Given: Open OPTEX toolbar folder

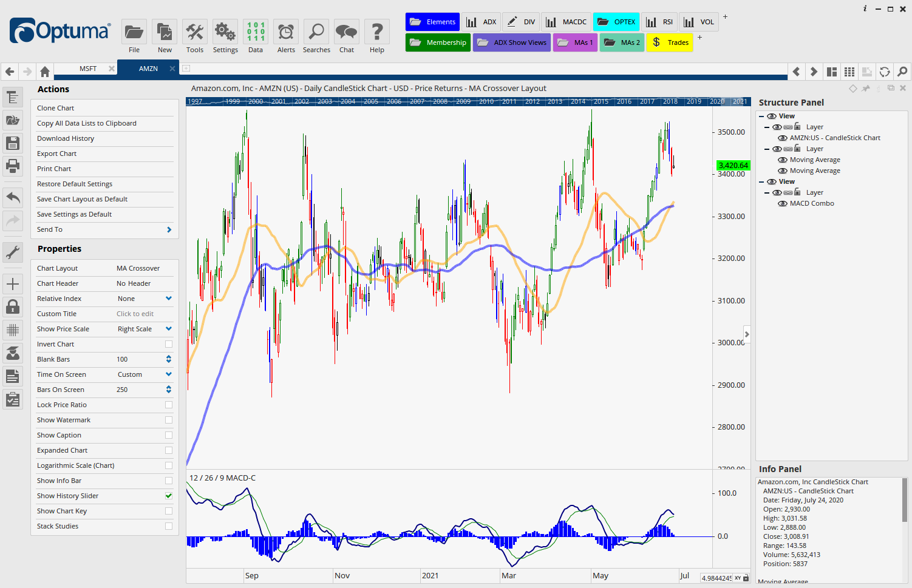Looking at the screenshot, I should pos(616,22).
